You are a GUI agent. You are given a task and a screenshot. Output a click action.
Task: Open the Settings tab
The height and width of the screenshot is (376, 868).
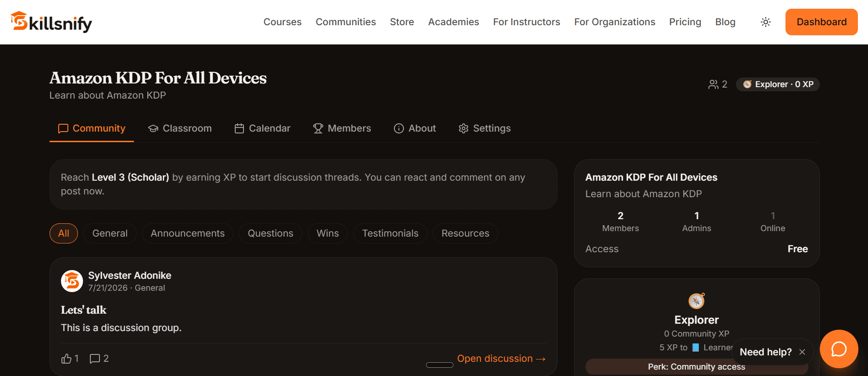tap(485, 128)
